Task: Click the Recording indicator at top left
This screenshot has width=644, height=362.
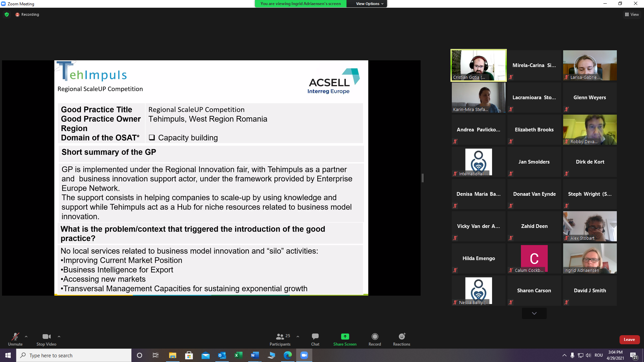Action: [x=27, y=14]
